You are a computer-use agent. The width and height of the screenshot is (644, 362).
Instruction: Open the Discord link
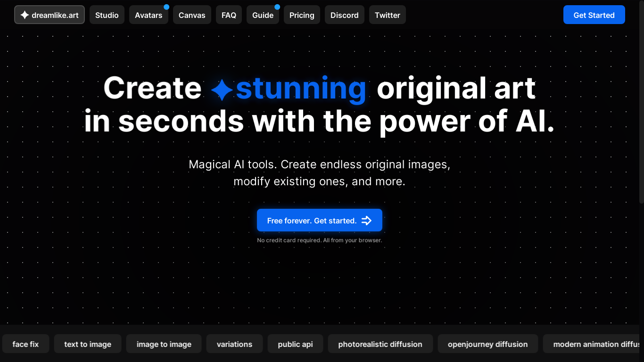pyautogui.click(x=344, y=15)
